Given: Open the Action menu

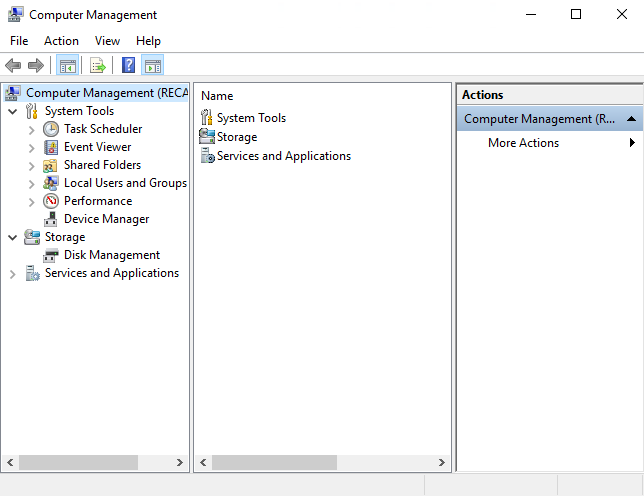Looking at the screenshot, I should click(x=61, y=41).
